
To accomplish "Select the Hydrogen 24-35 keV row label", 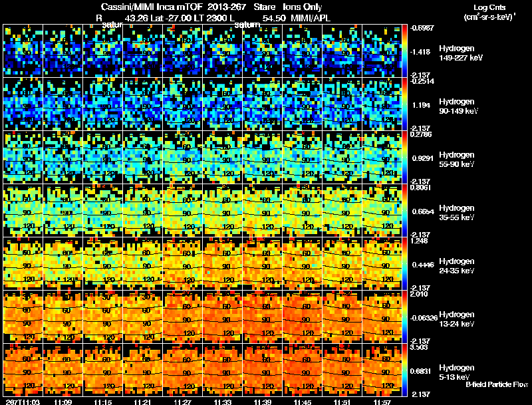I will [456, 266].
